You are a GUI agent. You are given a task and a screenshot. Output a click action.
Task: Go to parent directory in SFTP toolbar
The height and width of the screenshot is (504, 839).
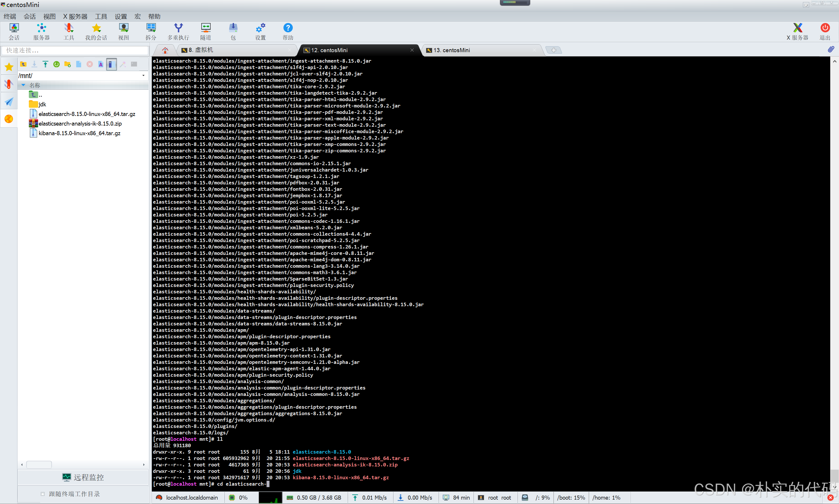(23, 64)
